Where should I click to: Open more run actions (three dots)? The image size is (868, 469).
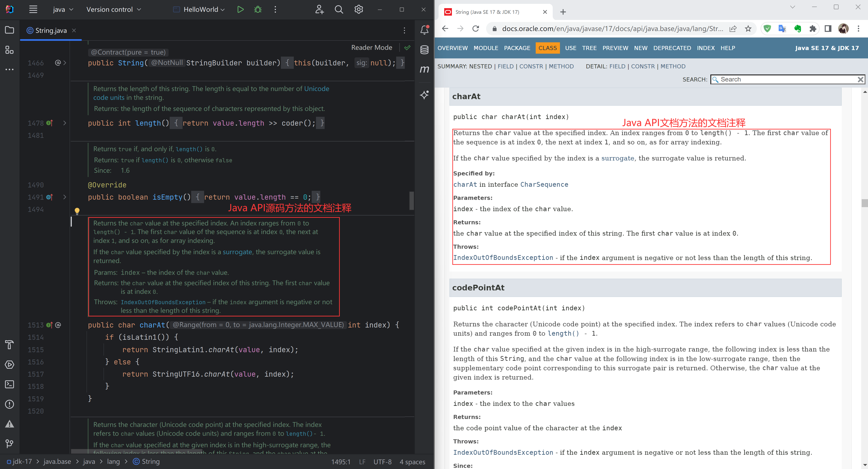point(275,10)
